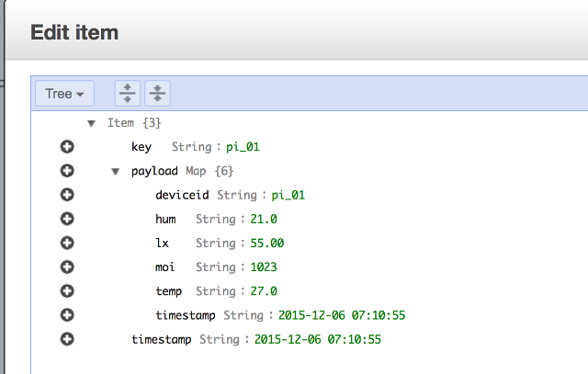The height and width of the screenshot is (374, 588).
Task: Click plus icon beside key row
Action: click(x=66, y=147)
